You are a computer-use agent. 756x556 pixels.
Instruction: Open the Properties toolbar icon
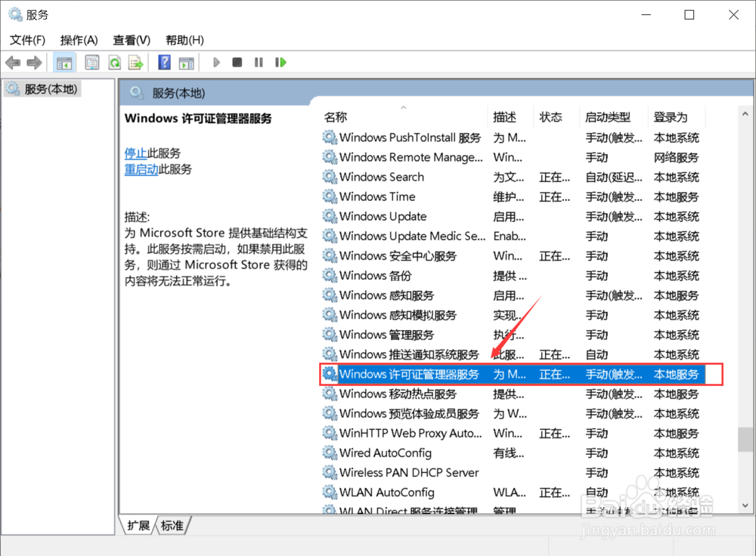point(92,63)
